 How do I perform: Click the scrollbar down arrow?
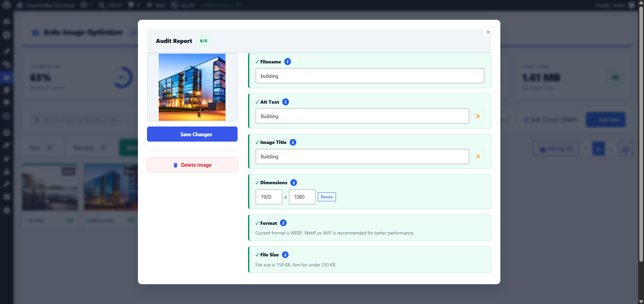tap(641, 301)
